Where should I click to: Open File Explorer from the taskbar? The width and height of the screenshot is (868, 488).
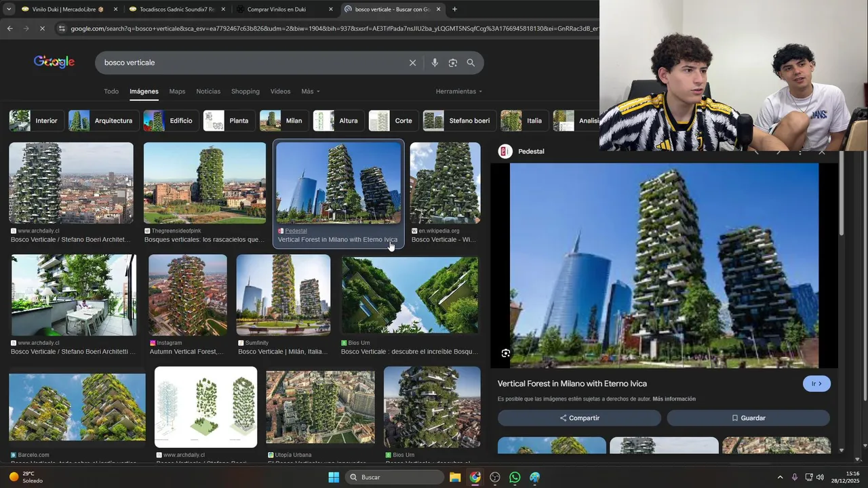coord(455,477)
